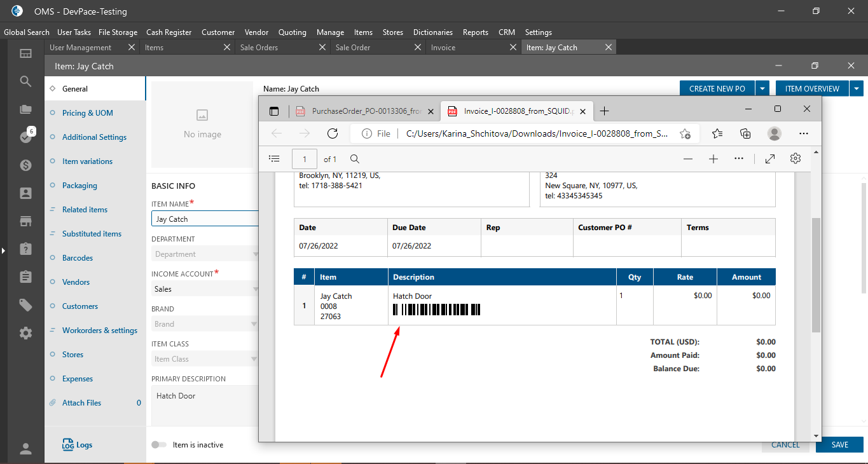Expand the Item Overview dropdown arrow
This screenshot has height=464, width=868.
click(x=857, y=89)
